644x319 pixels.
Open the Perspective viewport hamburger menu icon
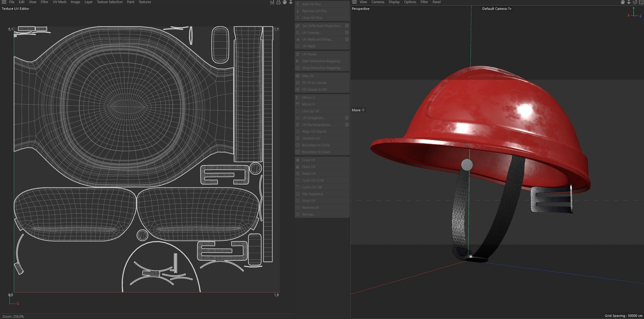tap(354, 2)
